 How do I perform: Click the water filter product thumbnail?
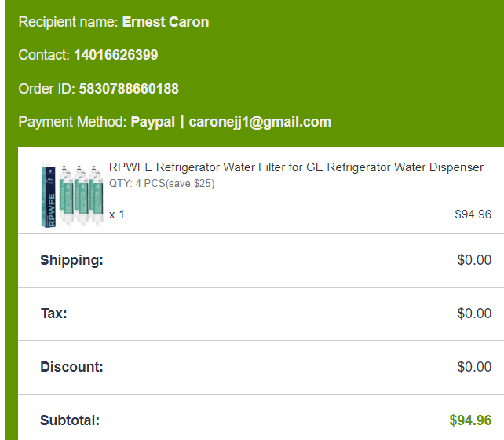[x=69, y=195]
